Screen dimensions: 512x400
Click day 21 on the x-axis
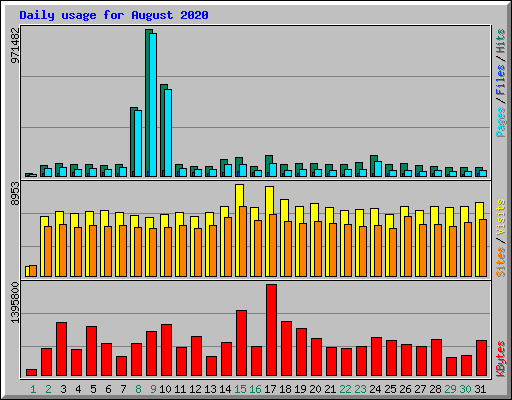click(x=330, y=389)
